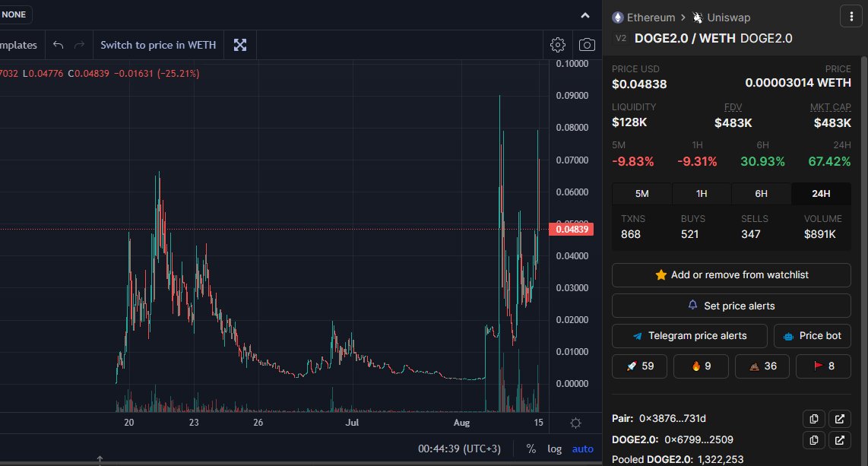
Task: Click the token address 0x6799...2509
Action: coord(699,440)
